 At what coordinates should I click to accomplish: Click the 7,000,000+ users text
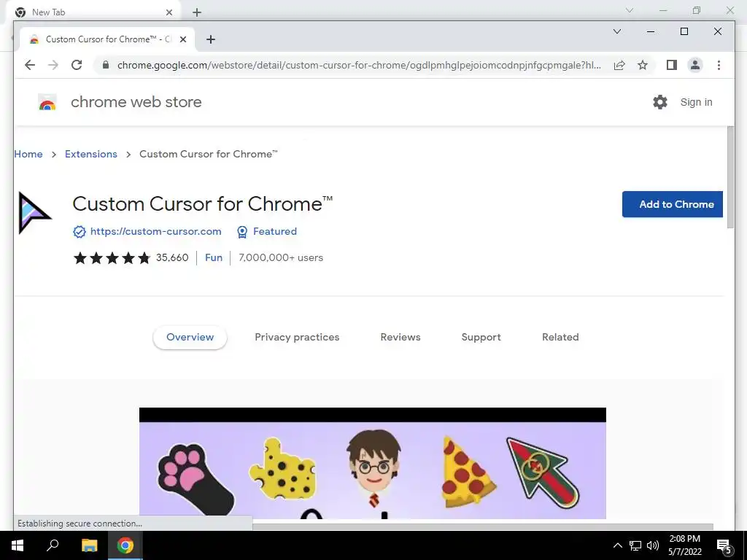tap(281, 257)
